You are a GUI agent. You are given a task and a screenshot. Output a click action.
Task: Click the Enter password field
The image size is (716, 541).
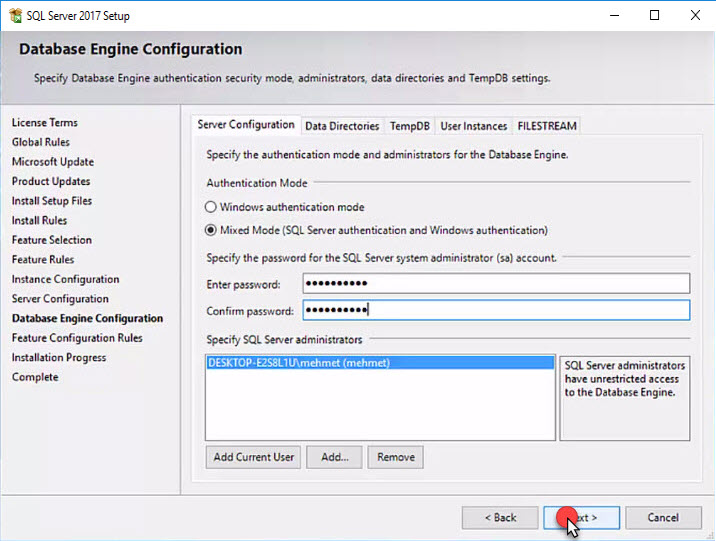[496, 284]
